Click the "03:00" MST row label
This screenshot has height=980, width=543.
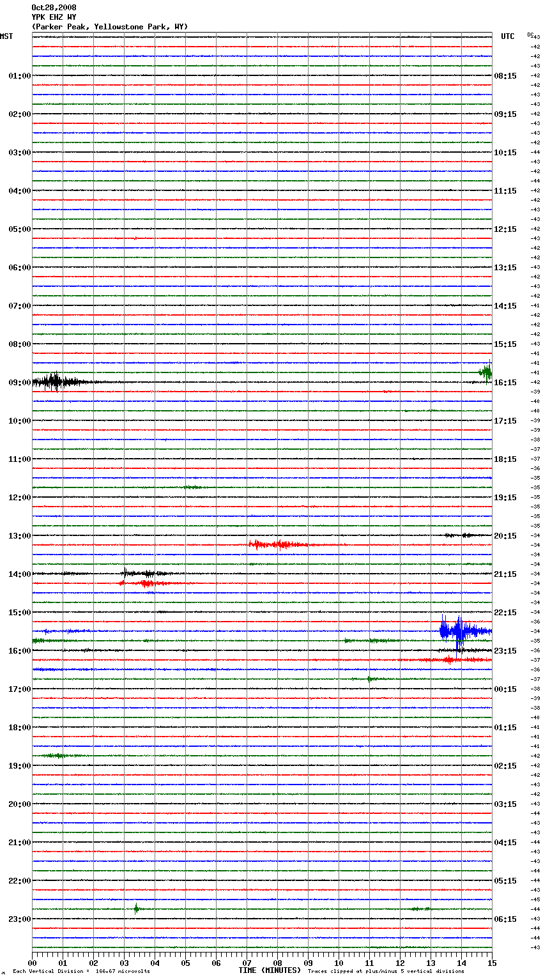(x=20, y=153)
